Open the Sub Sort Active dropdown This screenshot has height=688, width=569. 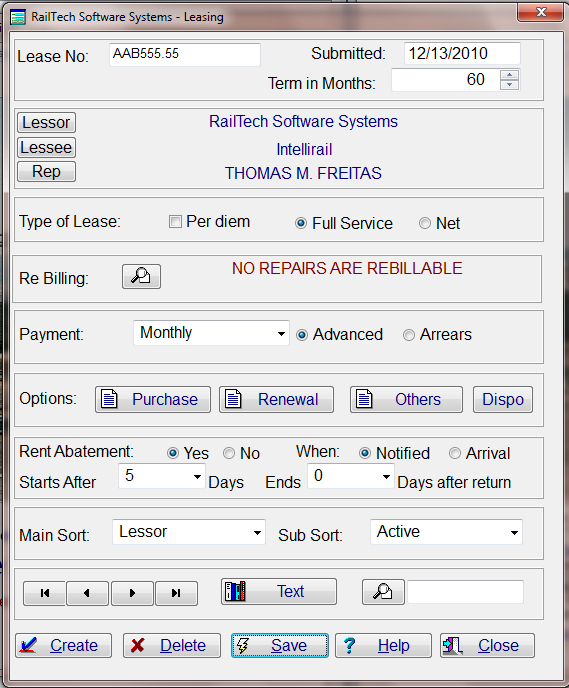[x=514, y=533]
